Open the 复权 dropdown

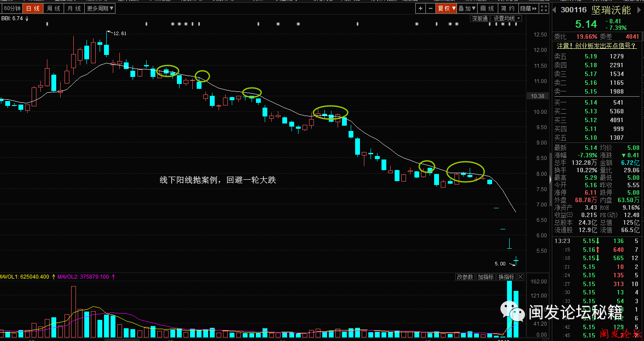[446, 8]
